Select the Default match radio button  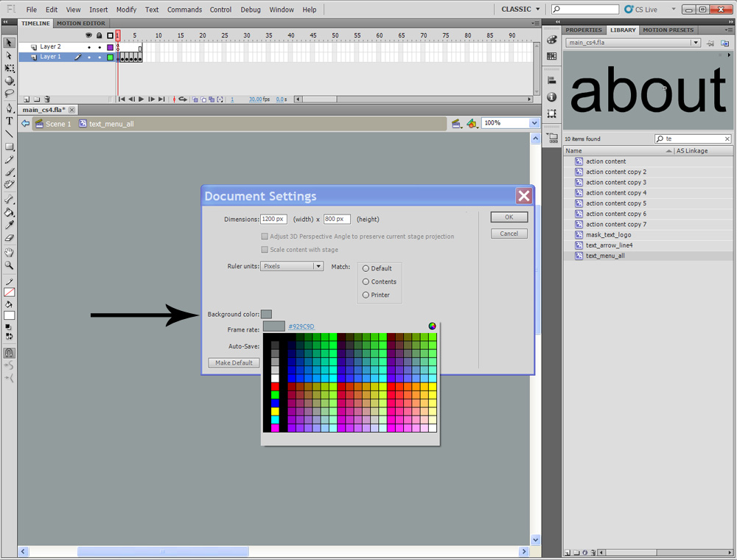[x=366, y=269]
